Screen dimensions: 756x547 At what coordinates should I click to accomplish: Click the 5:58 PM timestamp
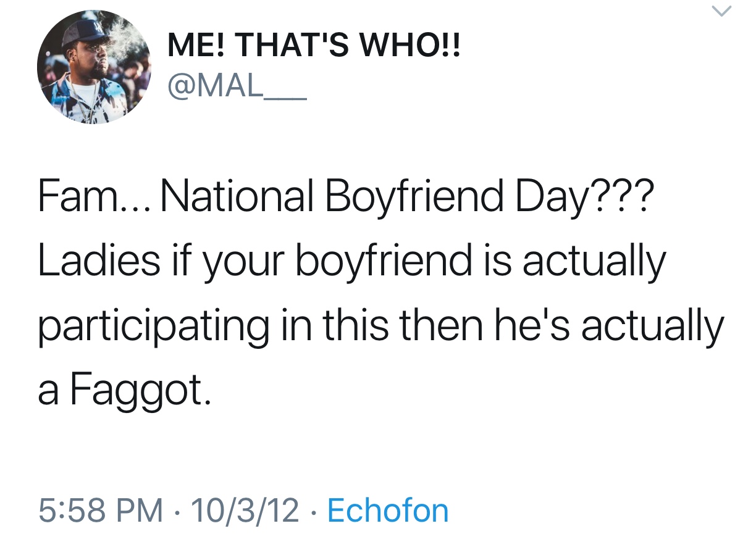[101, 511]
